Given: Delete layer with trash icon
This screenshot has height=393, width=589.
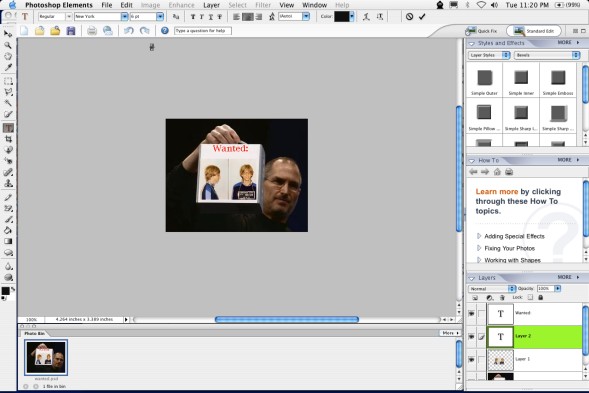Looking at the screenshot, I should point(503,298).
